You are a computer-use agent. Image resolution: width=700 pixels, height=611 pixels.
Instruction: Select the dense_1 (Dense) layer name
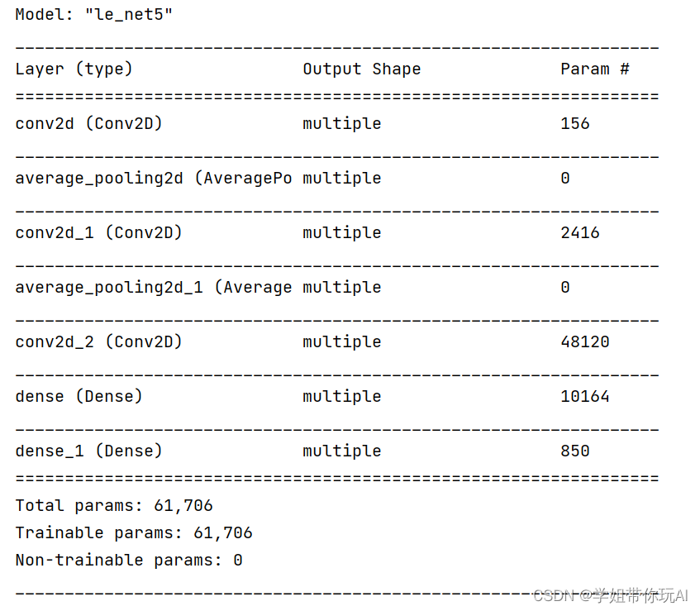(x=88, y=451)
